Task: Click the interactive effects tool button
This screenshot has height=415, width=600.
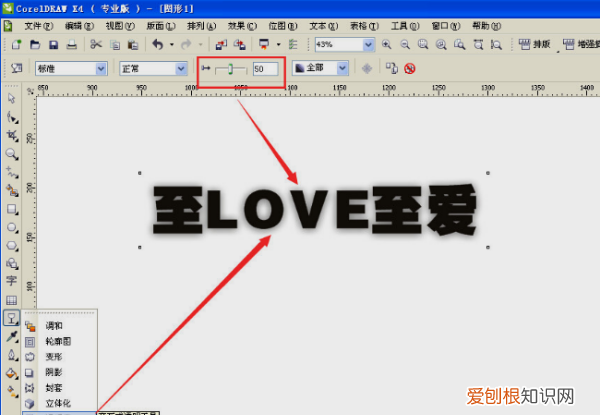Action: pos(11,318)
